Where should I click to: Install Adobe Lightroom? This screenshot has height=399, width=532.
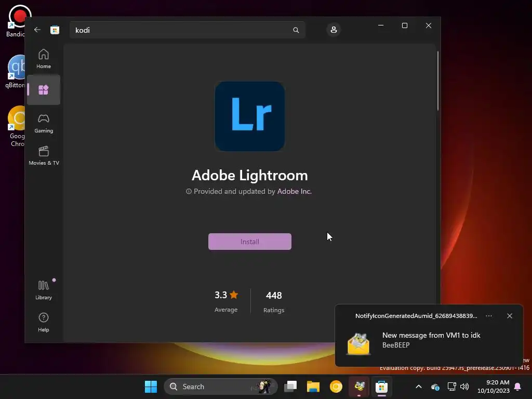(250, 242)
